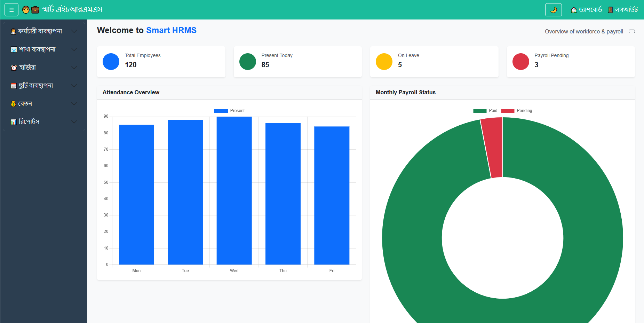Screen dimensions: 644x323
Task: Expand the শাখা ব্যবস্থাপনা menu chevron
Action: coord(74,49)
